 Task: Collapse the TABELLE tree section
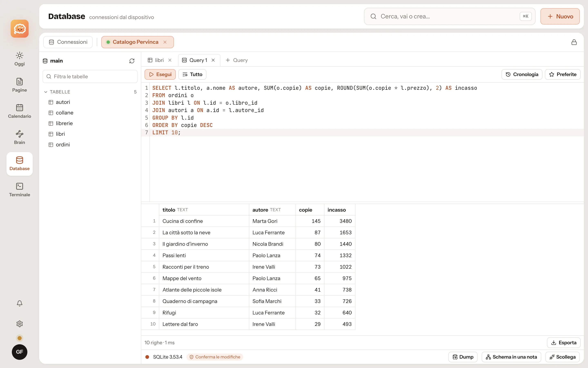click(46, 92)
